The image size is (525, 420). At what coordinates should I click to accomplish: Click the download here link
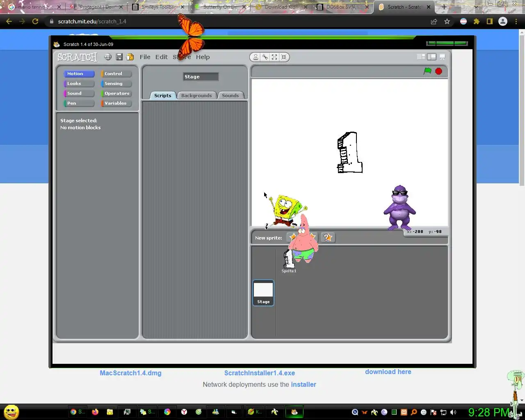pyautogui.click(x=388, y=372)
